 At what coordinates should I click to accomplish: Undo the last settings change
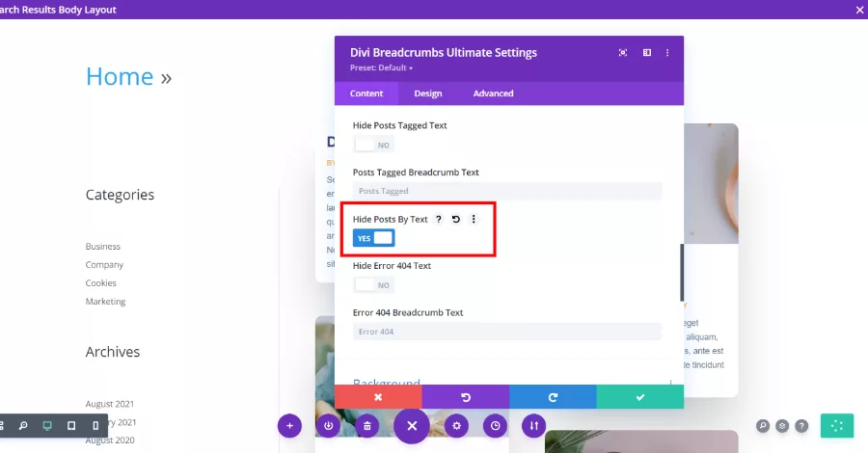[466, 397]
